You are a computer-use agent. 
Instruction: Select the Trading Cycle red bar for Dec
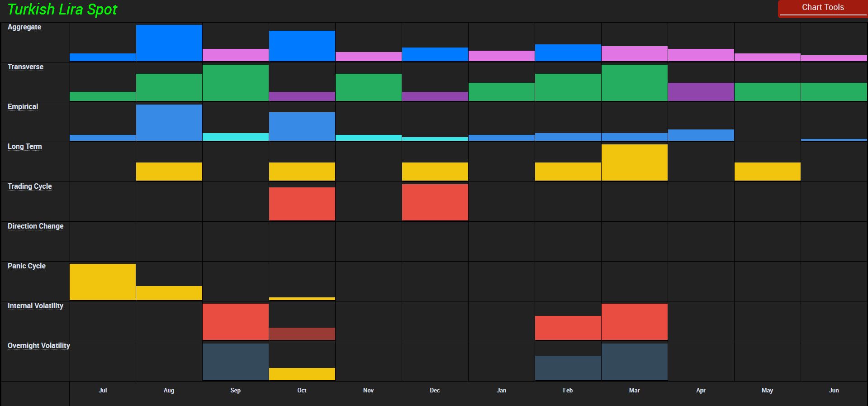coord(435,202)
